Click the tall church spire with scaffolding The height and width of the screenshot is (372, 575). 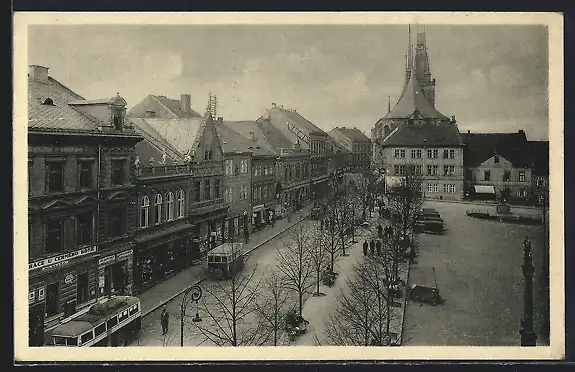point(424,66)
